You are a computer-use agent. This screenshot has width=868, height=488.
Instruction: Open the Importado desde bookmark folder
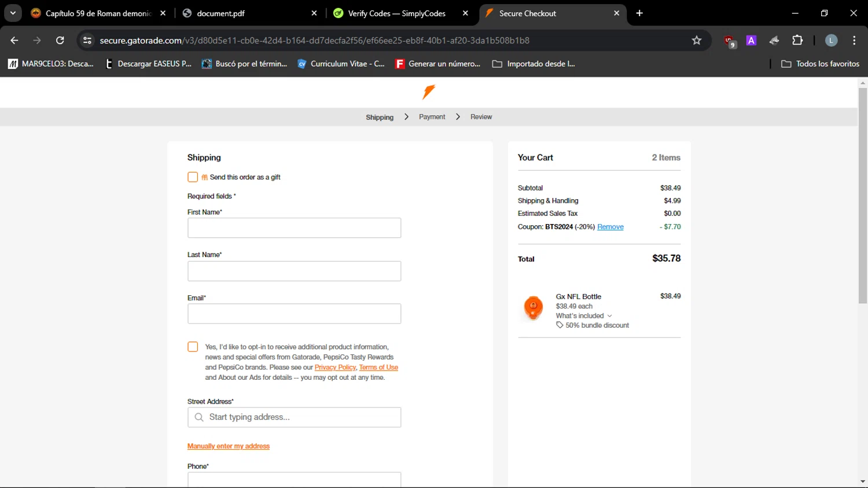tap(534, 64)
